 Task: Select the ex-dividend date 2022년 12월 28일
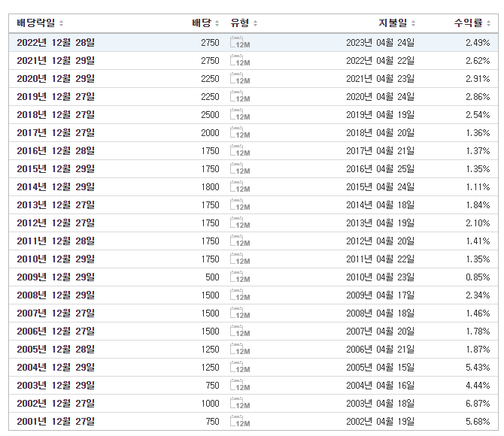[56, 43]
